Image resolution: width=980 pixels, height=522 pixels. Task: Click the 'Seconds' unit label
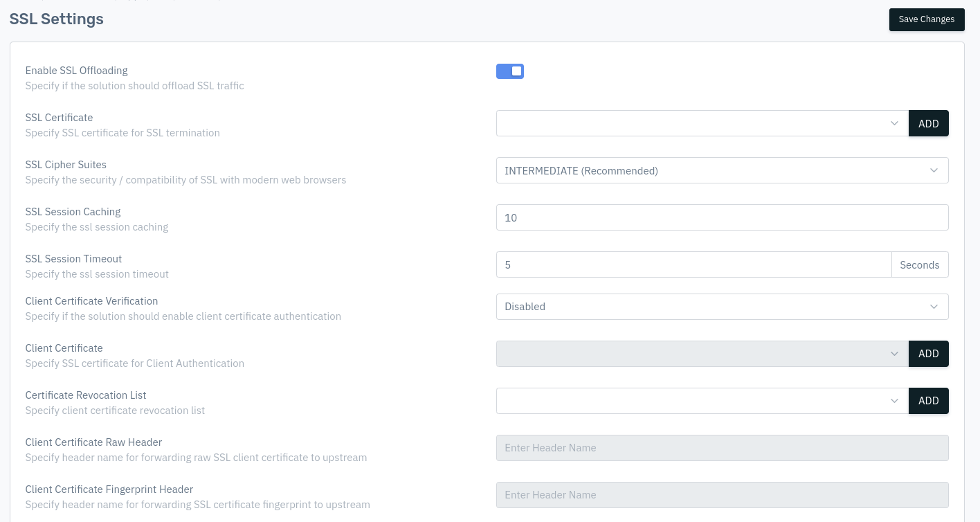click(920, 264)
